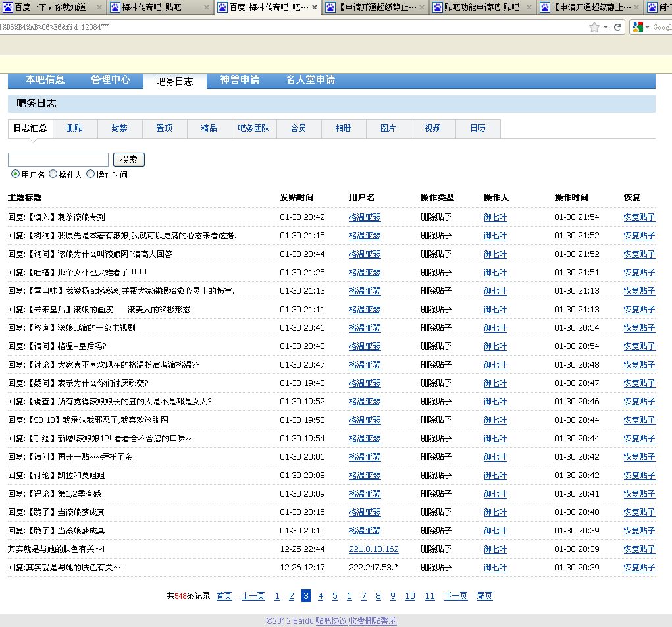Select the 相册 log sub-tab
The width and height of the screenshot is (672, 627).
(x=344, y=128)
